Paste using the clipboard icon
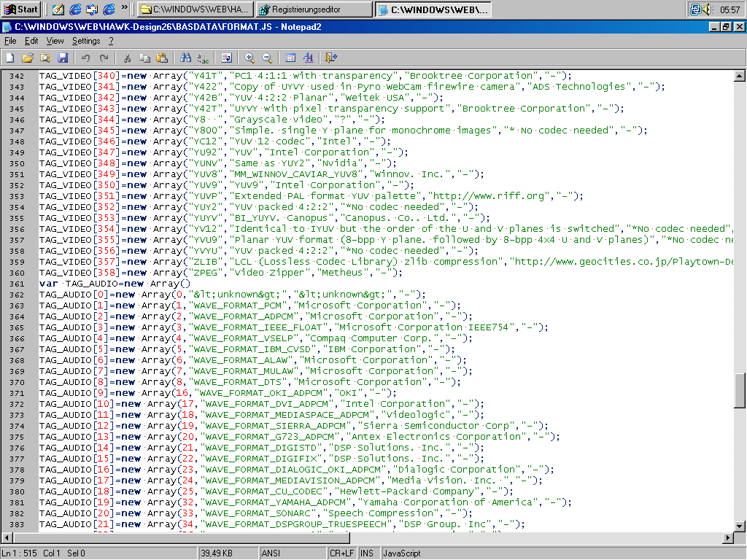 [x=162, y=58]
